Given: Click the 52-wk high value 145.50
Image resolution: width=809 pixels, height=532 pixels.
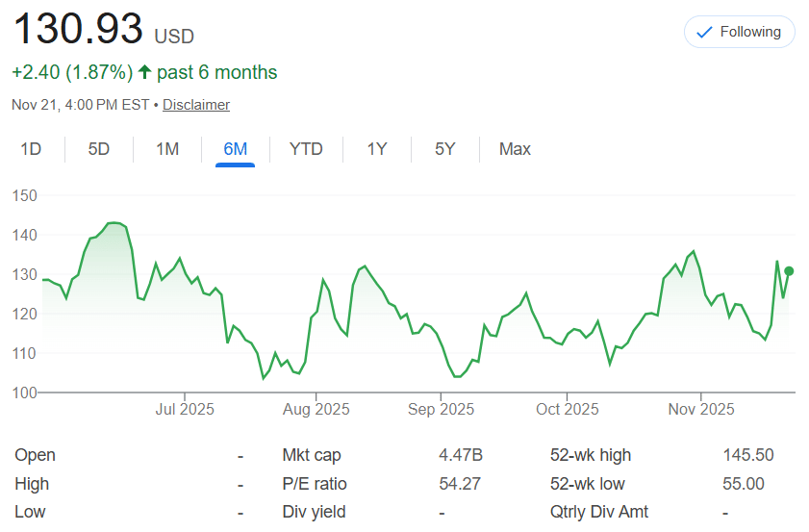Looking at the screenshot, I should pos(747,455).
